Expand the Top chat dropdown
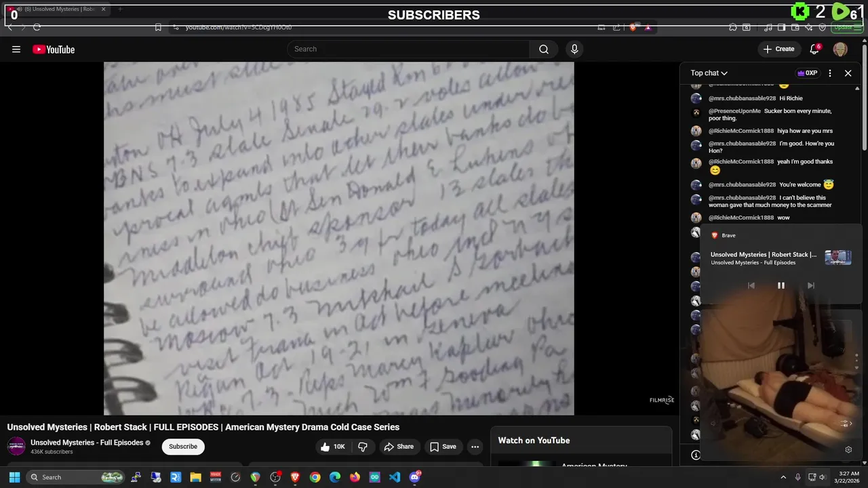The width and height of the screenshot is (868, 488). [709, 73]
